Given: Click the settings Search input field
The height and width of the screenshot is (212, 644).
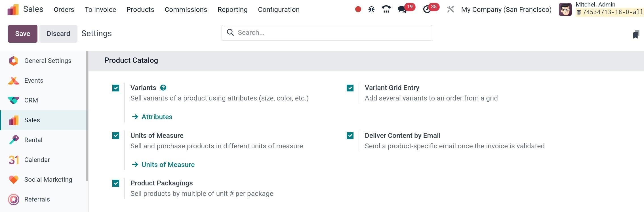Looking at the screenshot, I should point(332,33).
